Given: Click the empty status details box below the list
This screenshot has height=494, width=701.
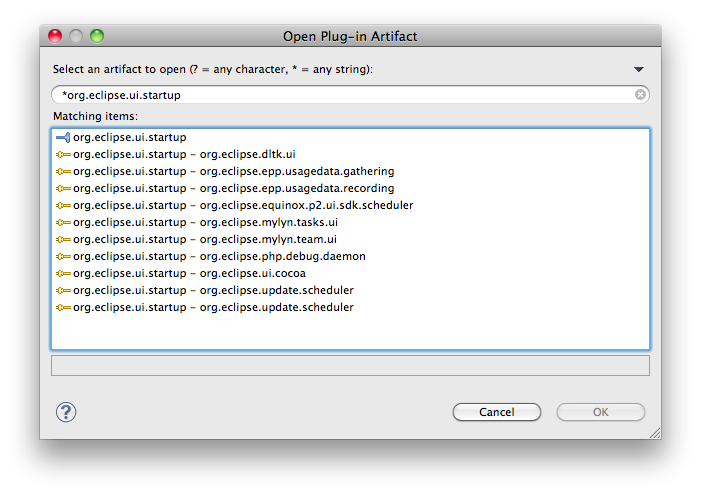Looking at the screenshot, I should (x=350, y=365).
